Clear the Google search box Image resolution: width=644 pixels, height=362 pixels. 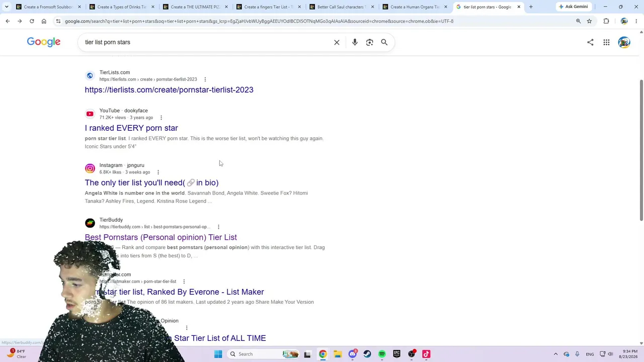pyautogui.click(x=337, y=42)
